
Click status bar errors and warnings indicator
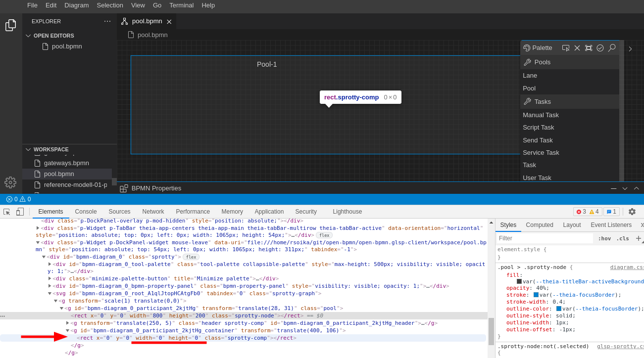[18, 199]
